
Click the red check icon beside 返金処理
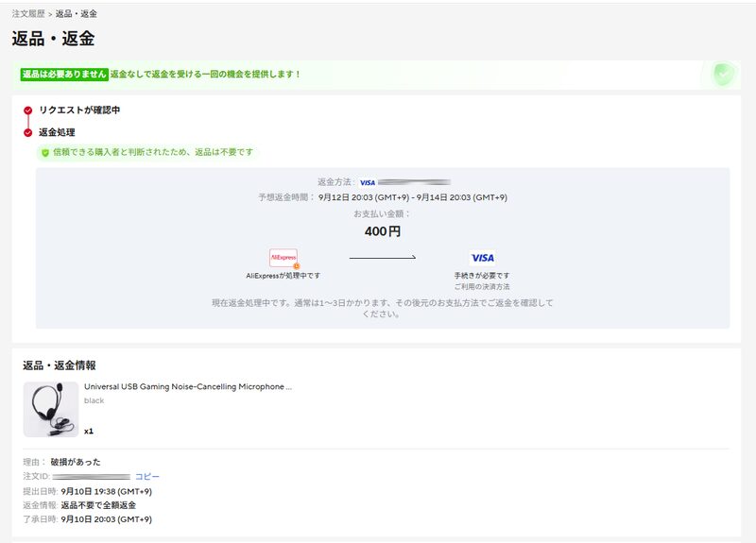tap(28, 132)
